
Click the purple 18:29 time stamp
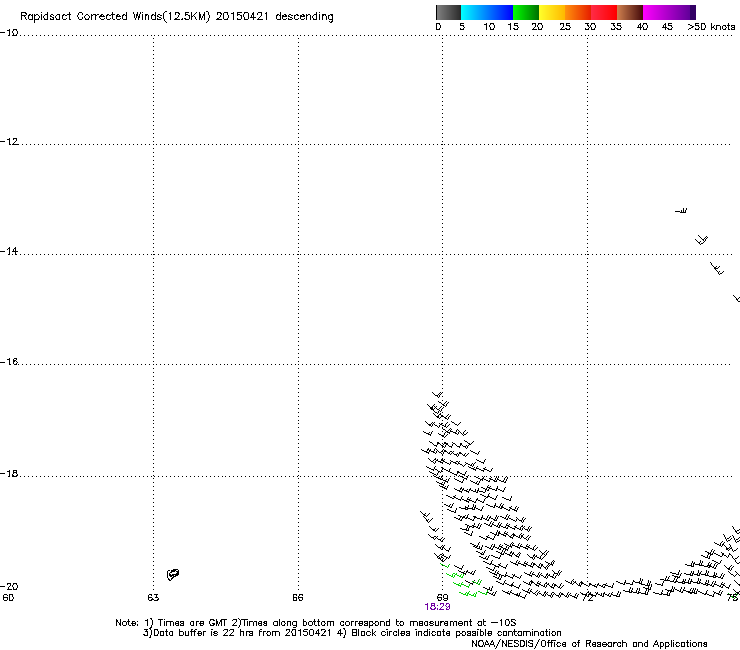pos(437,607)
